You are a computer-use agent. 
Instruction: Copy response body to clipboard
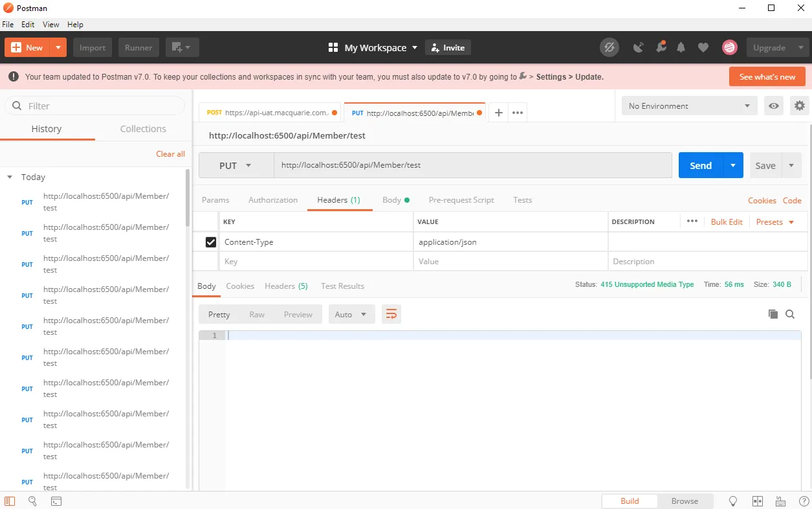(x=773, y=314)
